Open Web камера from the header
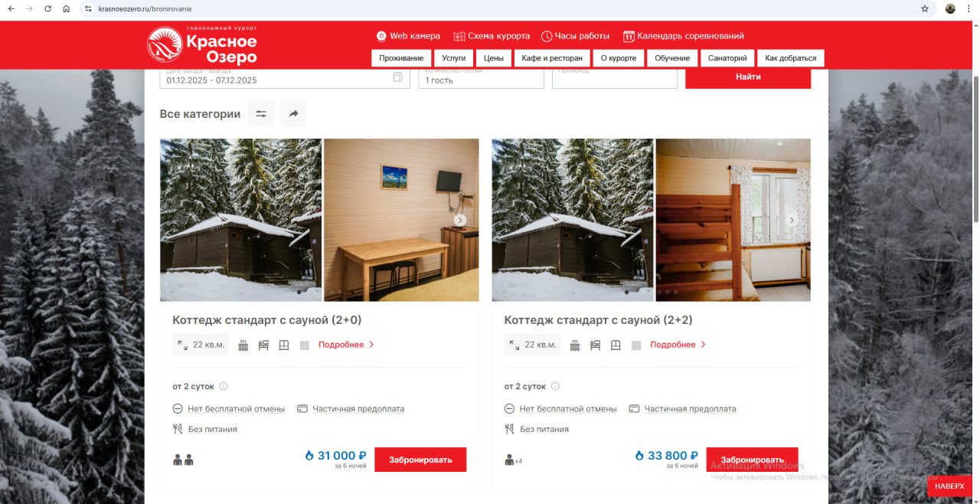This screenshot has width=980, height=504. point(408,36)
